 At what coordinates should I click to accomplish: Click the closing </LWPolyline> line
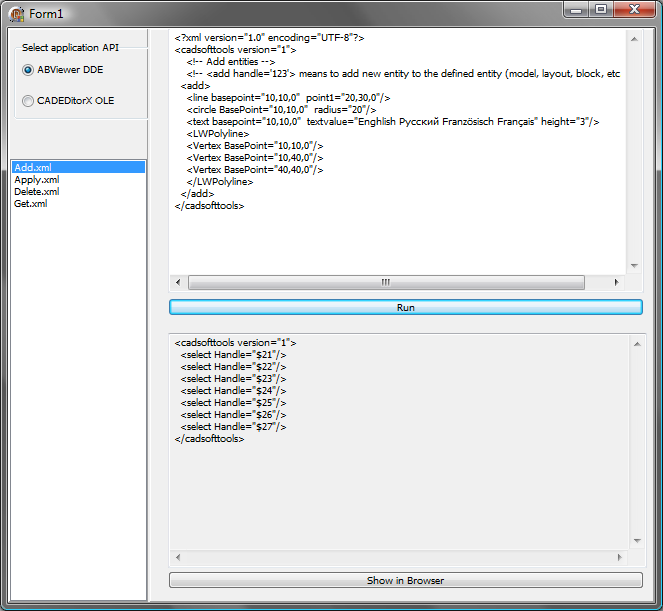coord(219,182)
